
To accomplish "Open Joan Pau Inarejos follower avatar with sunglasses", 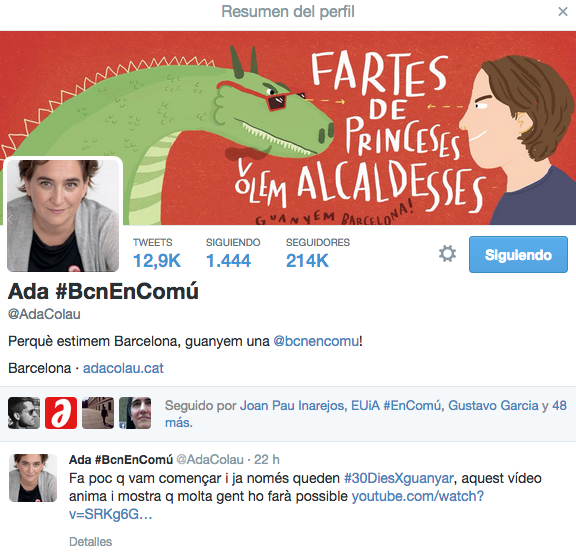I will click(24, 413).
